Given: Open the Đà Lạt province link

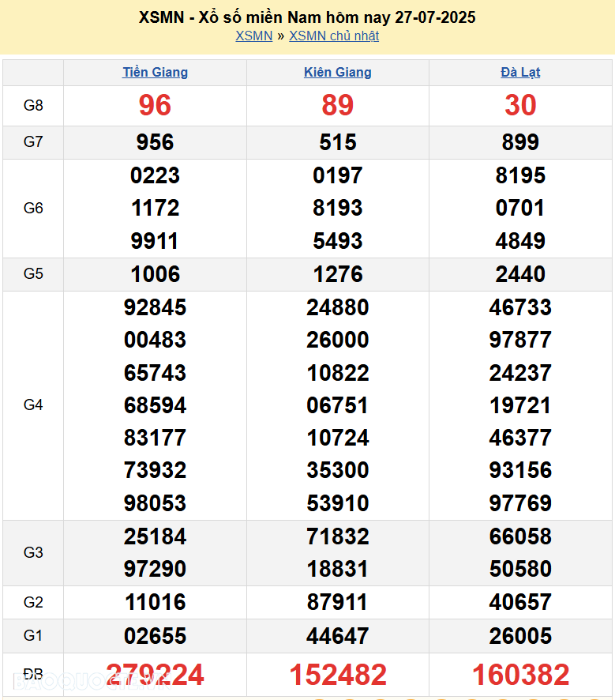Looking at the screenshot, I should click(x=520, y=72).
